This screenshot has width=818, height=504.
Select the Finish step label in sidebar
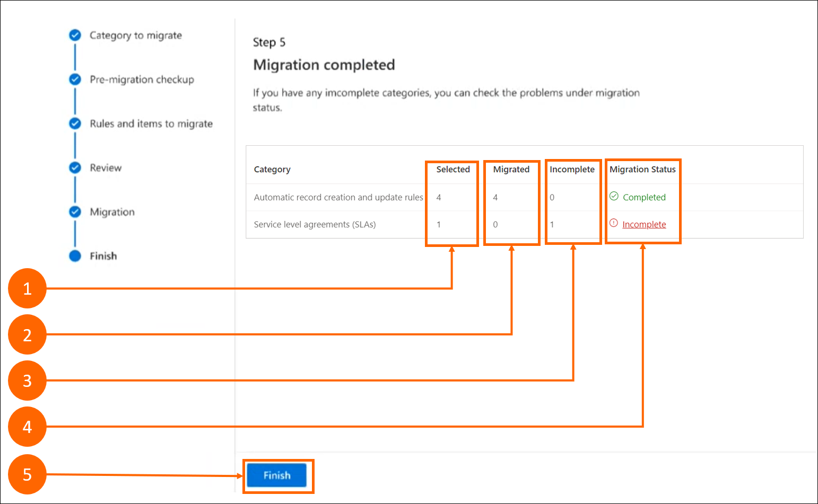[x=103, y=256]
